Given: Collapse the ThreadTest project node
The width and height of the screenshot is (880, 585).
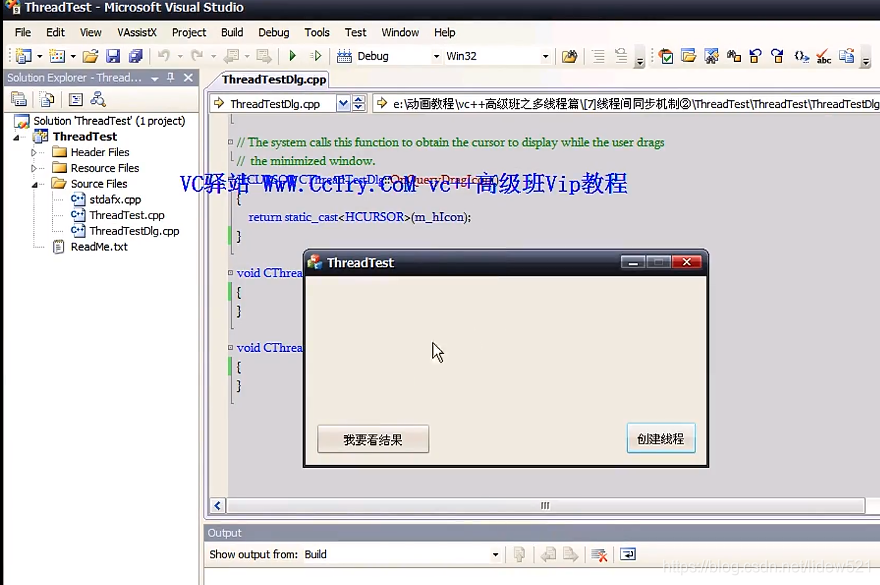Looking at the screenshot, I should point(16,137).
